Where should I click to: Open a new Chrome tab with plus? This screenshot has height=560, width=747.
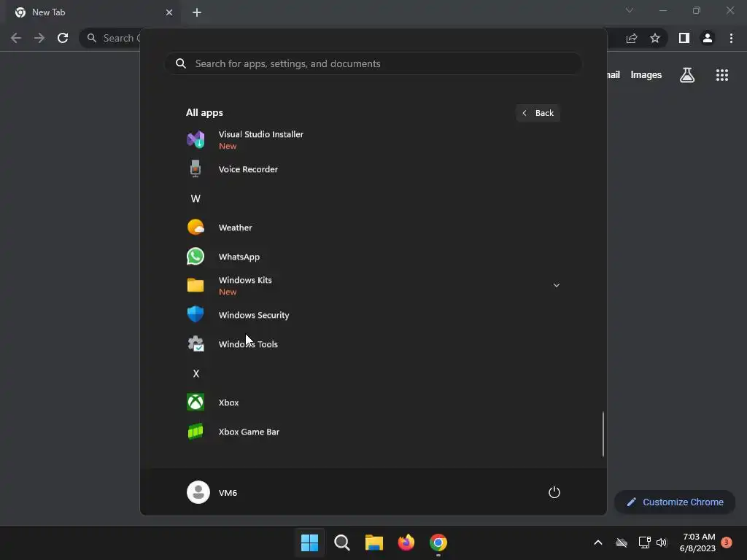tap(197, 12)
